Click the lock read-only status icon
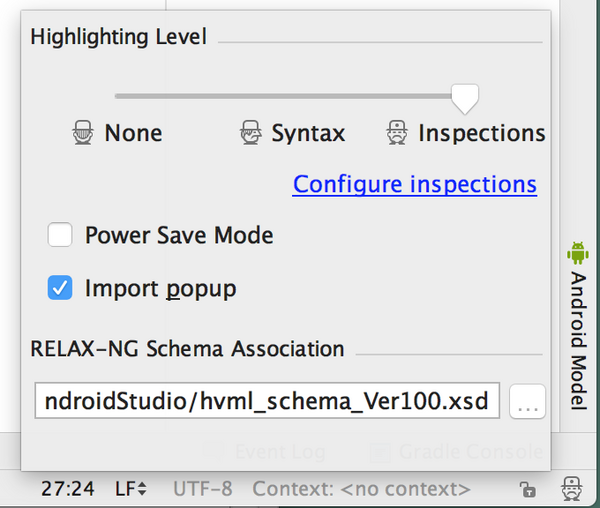This screenshot has width=600, height=508. (x=526, y=489)
